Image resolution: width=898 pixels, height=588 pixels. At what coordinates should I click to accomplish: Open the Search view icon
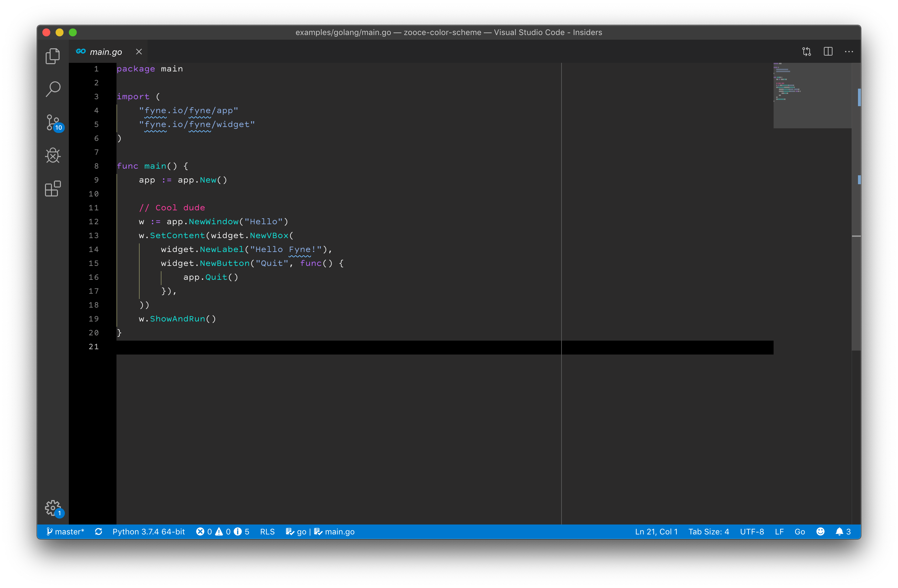53,89
